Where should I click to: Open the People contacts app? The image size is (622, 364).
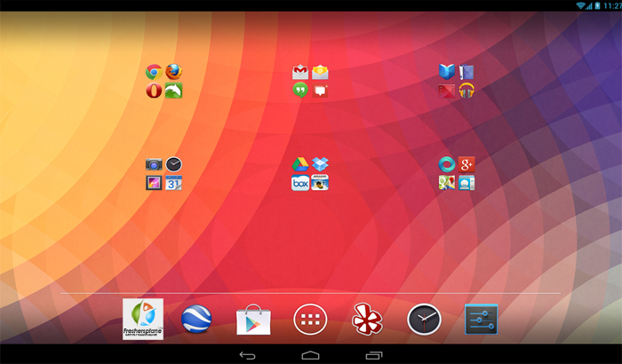coord(466,183)
